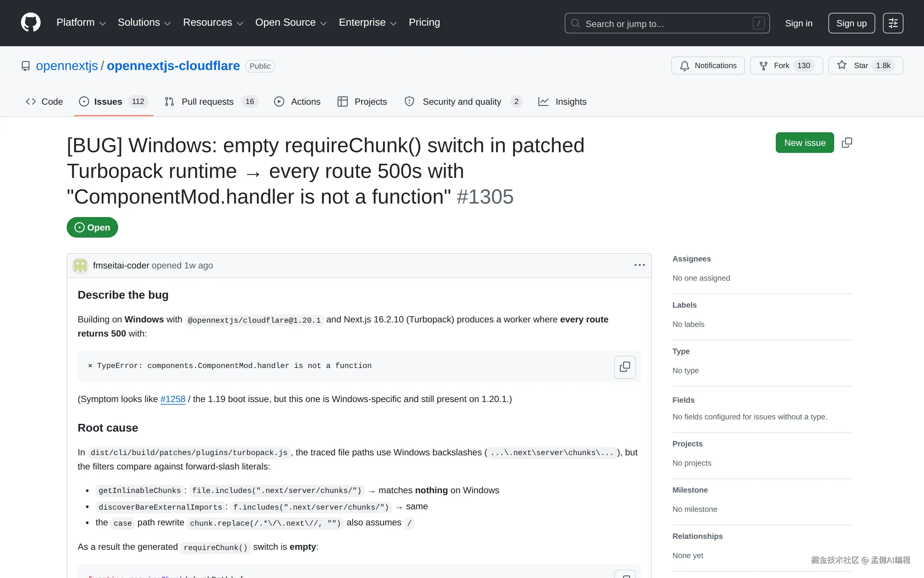Create a New issue
The height and width of the screenshot is (578, 924).
(x=805, y=143)
